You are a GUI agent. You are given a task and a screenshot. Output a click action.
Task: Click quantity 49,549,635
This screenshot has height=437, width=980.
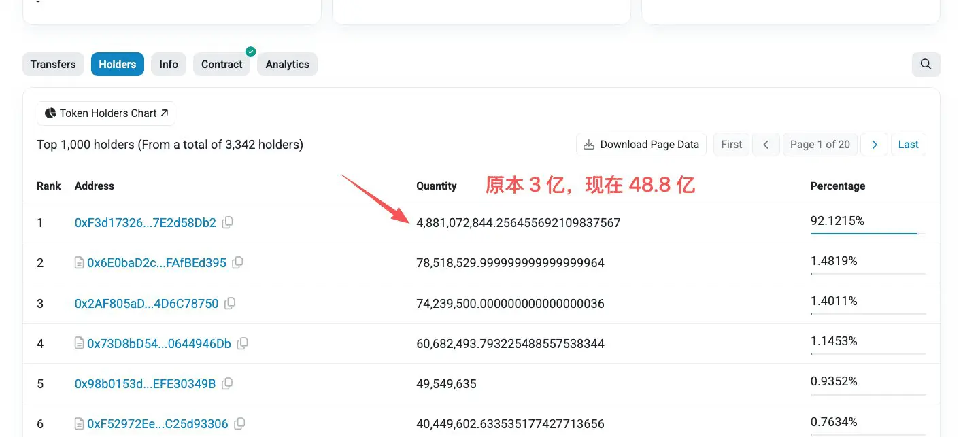point(446,383)
